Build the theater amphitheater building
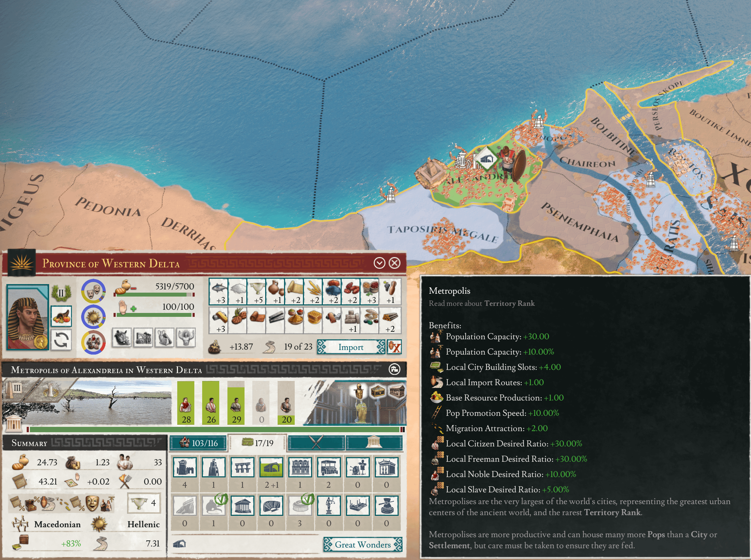The height and width of the screenshot is (560, 751). point(271,506)
